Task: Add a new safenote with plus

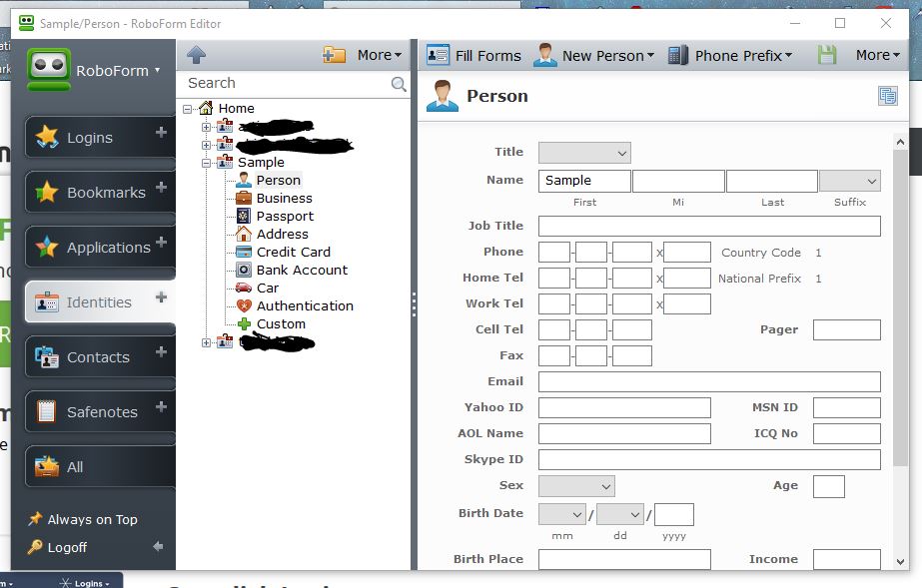Action: click(x=161, y=406)
